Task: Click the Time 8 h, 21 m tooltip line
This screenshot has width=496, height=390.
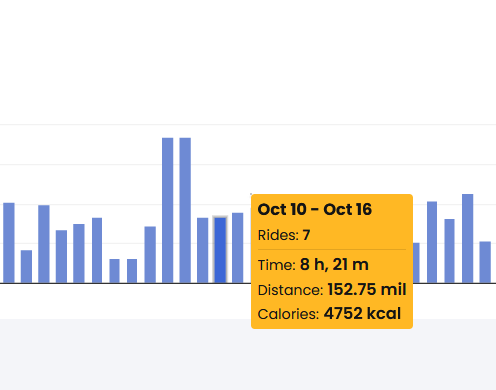Action: click(x=313, y=265)
